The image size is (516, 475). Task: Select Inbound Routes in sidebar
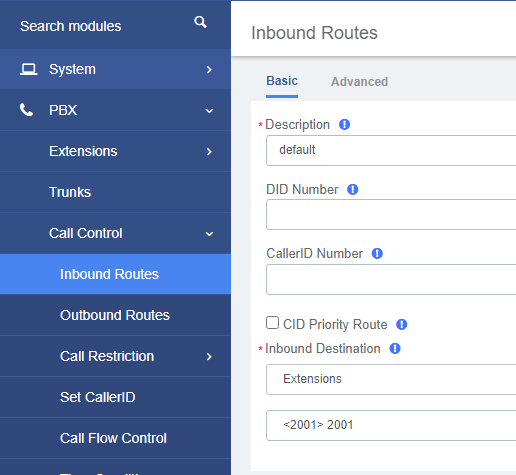[x=115, y=274]
